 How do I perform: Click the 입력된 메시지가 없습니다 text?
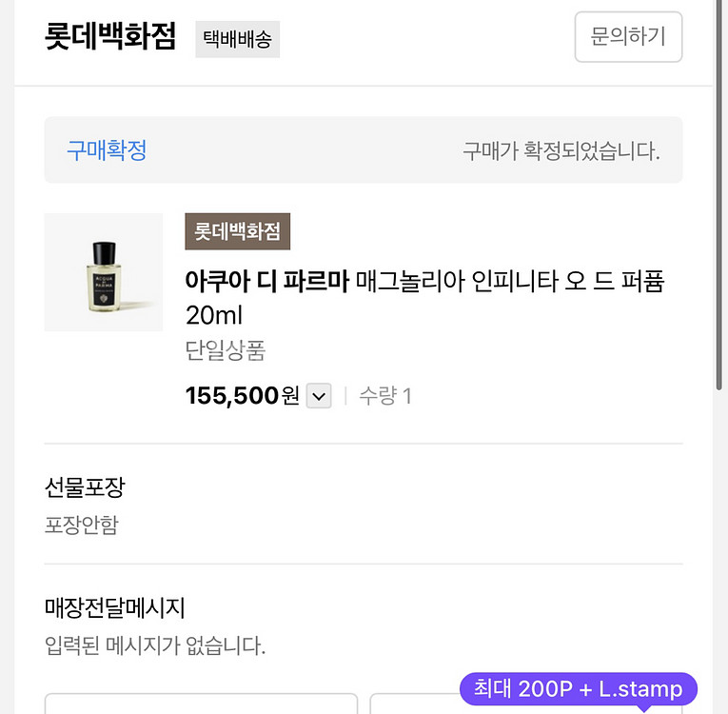[155, 646]
